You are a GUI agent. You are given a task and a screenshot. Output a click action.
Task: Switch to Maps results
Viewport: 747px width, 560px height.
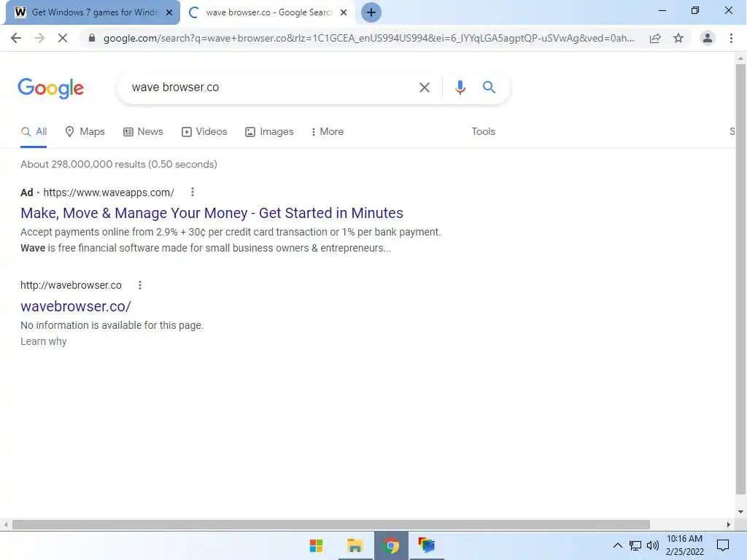(85, 132)
